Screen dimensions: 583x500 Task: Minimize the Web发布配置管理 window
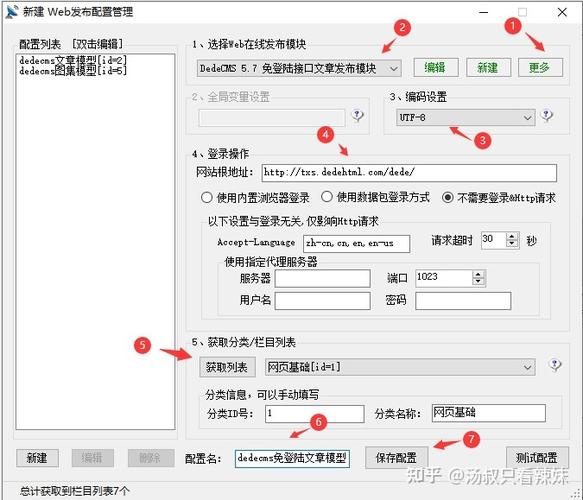(483, 12)
